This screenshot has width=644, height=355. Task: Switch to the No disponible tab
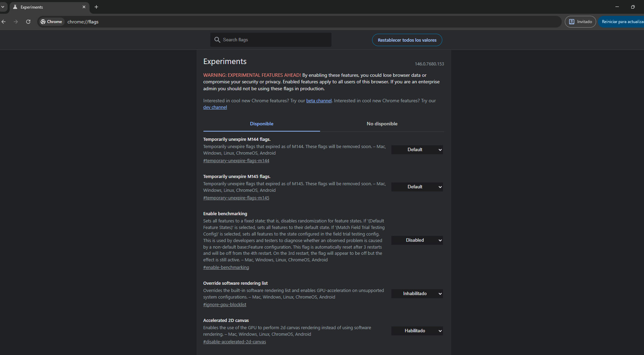(x=382, y=124)
